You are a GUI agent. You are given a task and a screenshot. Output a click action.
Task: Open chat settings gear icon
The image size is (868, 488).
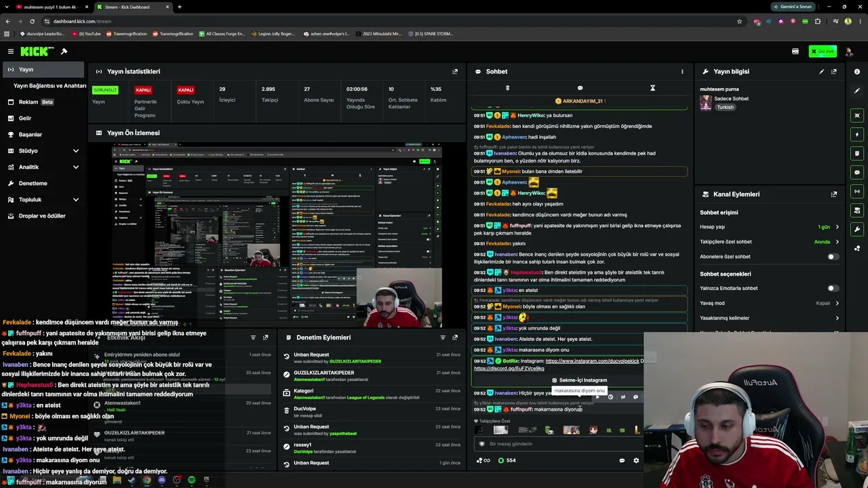point(636,461)
